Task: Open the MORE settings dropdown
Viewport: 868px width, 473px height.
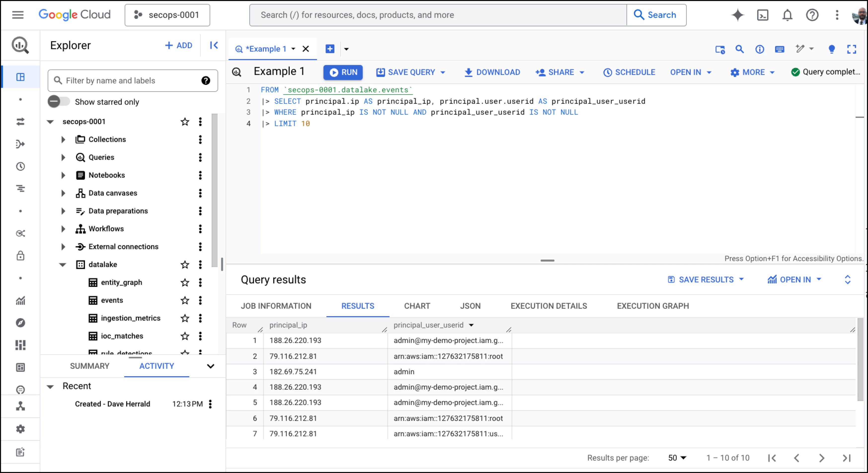Action: point(752,72)
